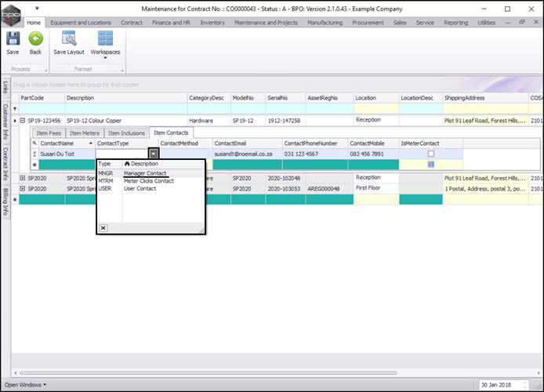The height and width of the screenshot is (392, 544).
Task: Increase the date with spinner up arrow
Action: [525, 383]
